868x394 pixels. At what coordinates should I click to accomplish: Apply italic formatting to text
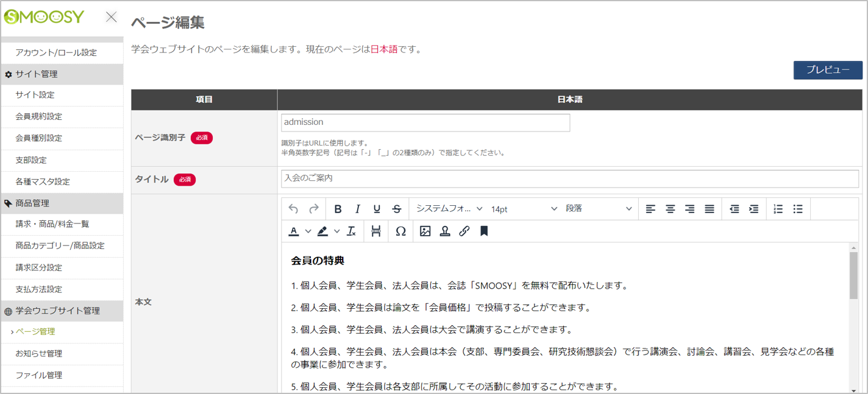[358, 209]
